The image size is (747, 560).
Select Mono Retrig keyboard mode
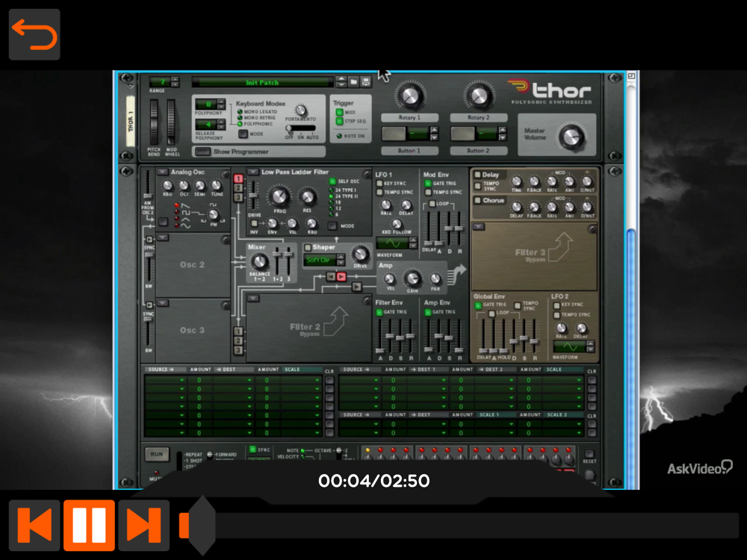pyautogui.click(x=240, y=118)
